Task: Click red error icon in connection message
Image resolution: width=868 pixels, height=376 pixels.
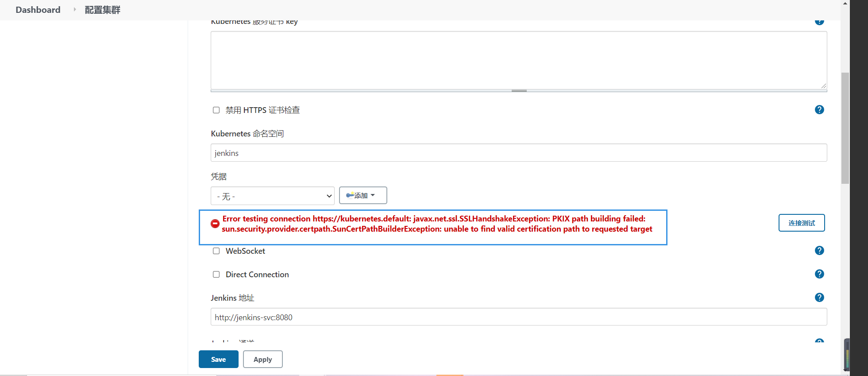Action: 215,224
